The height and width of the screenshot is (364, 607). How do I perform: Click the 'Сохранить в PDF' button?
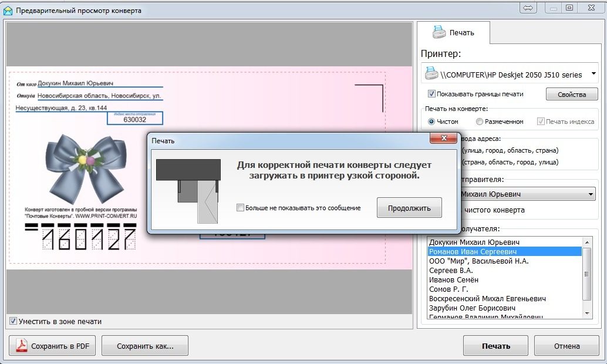click(52, 346)
